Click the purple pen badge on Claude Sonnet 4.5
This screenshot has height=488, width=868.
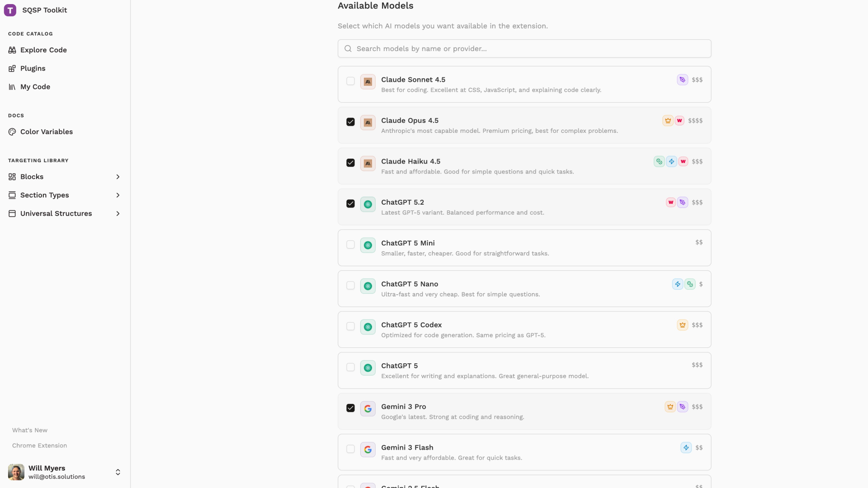(x=682, y=79)
